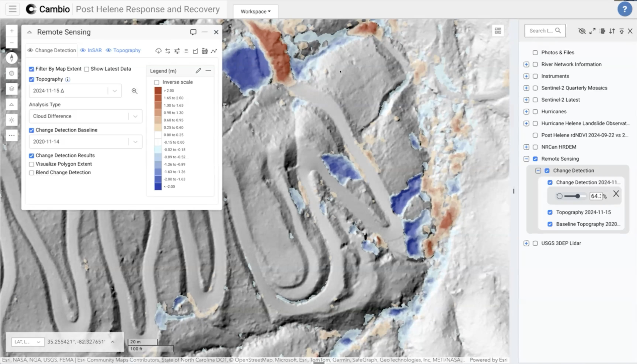The image size is (637, 364).
Task: Click the pencil edit legend icon
Action: 198,71
